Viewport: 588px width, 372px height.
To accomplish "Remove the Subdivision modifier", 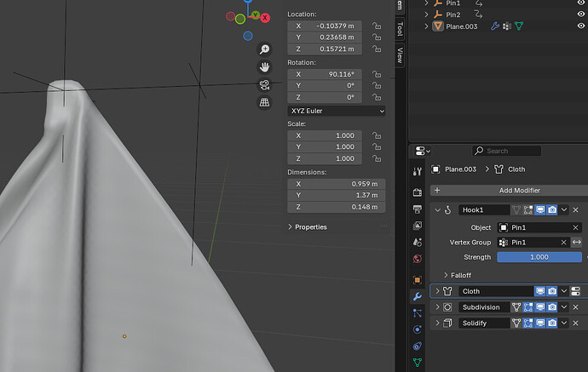I will click(575, 307).
